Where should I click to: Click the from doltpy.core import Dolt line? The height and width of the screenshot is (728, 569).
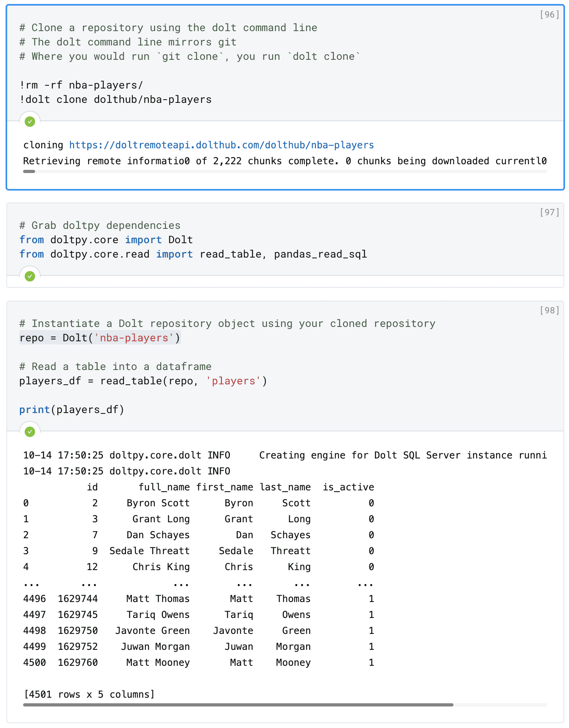coord(106,240)
